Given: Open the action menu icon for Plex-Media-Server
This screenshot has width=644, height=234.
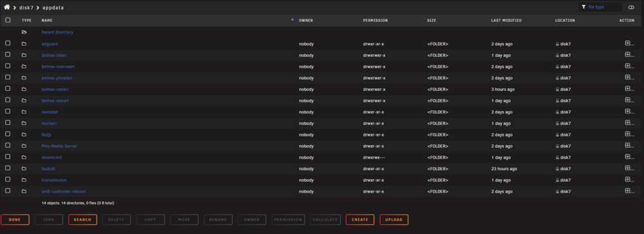Looking at the screenshot, I should [x=627, y=146].
